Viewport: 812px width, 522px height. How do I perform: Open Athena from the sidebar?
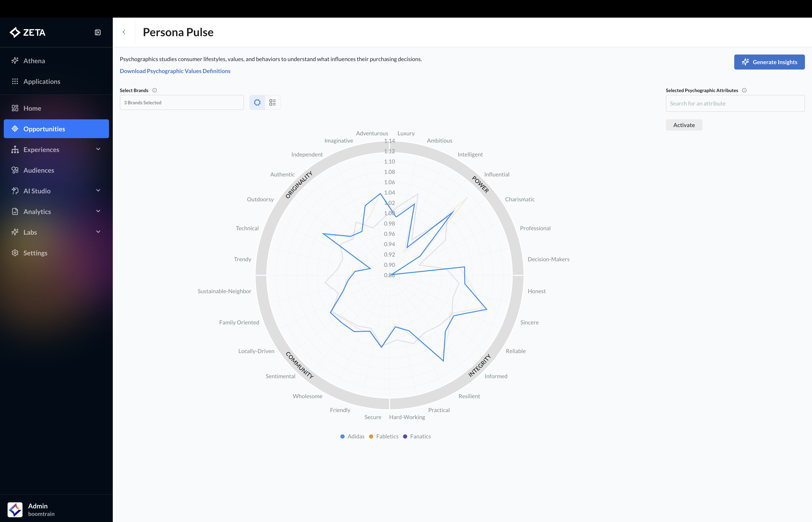click(x=56, y=61)
